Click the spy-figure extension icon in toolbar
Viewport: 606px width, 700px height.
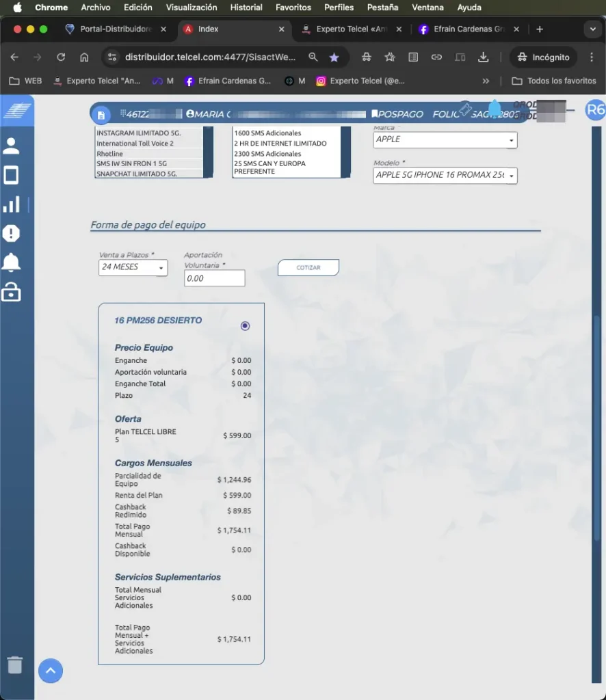click(x=366, y=57)
